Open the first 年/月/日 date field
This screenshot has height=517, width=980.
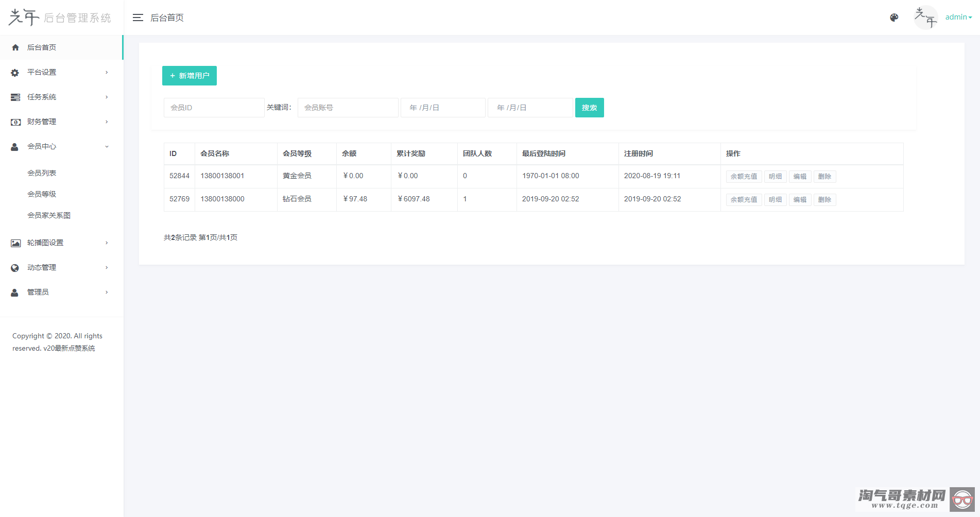pyautogui.click(x=443, y=108)
